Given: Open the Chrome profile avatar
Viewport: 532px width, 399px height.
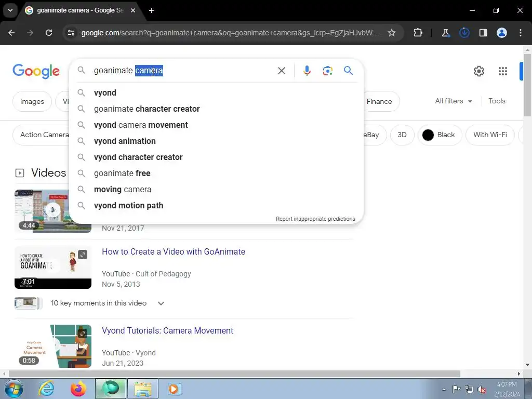Looking at the screenshot, I should click(501, 33).
